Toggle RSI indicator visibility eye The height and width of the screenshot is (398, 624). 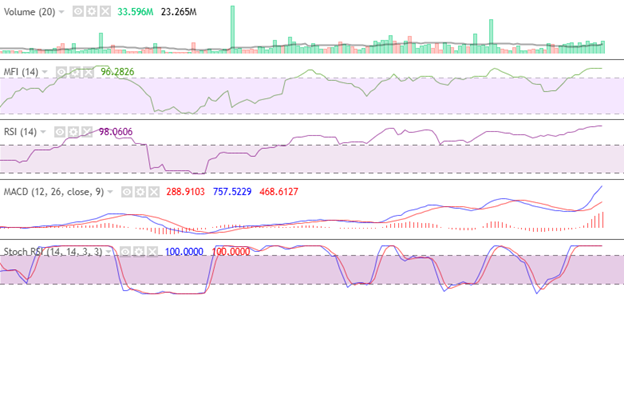[60, 132]
